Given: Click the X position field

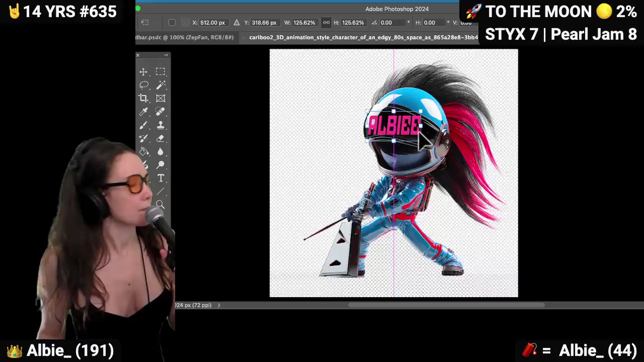Looking at the screenshot, I should click(213, 22).
